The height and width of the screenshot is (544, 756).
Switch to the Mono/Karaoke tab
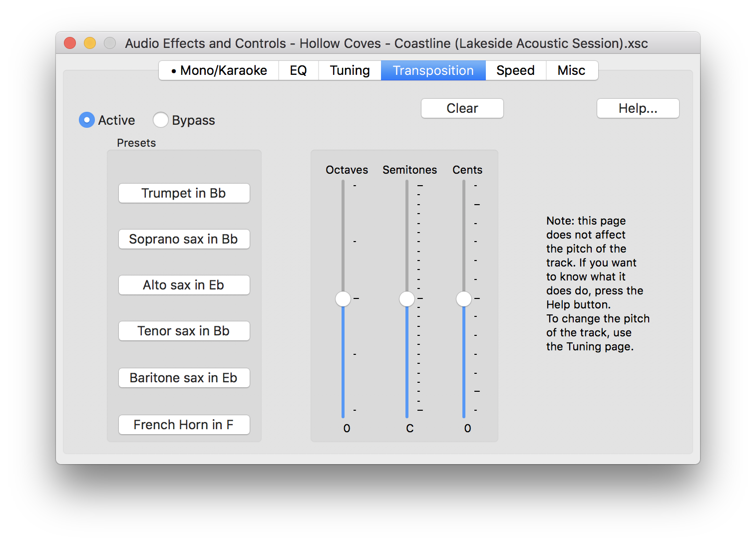pyautogui.click(x=219, y=70)
